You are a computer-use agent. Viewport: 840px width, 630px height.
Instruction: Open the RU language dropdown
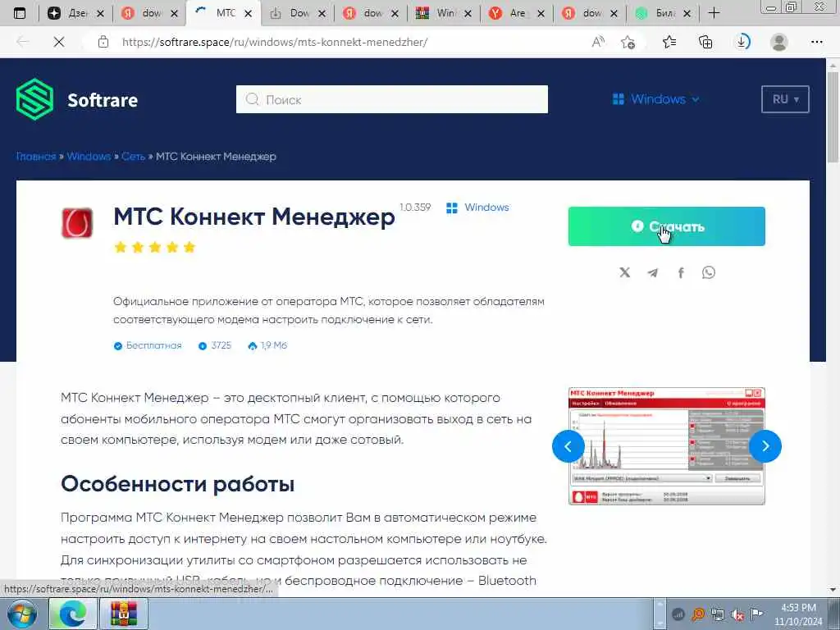coord(785,99)
